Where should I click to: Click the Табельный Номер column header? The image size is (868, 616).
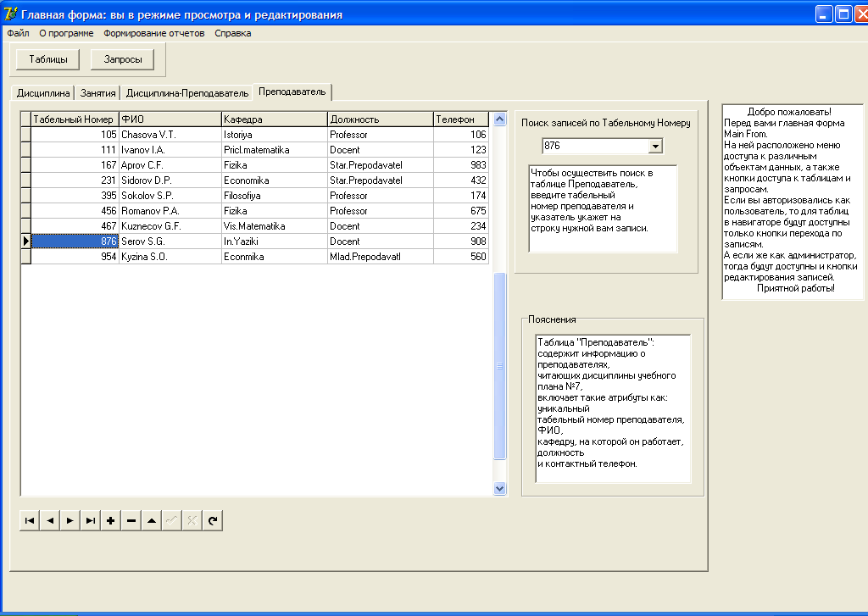pyautogui.click(x=75, y=119)
